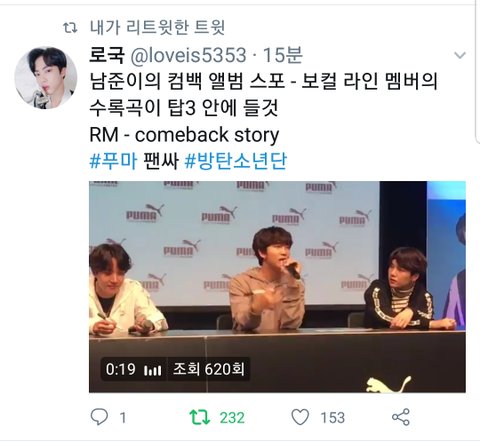Click the 내가 리트윗한 트윗 label
Screen dimensions: 480x442
(x=157, y=27)
